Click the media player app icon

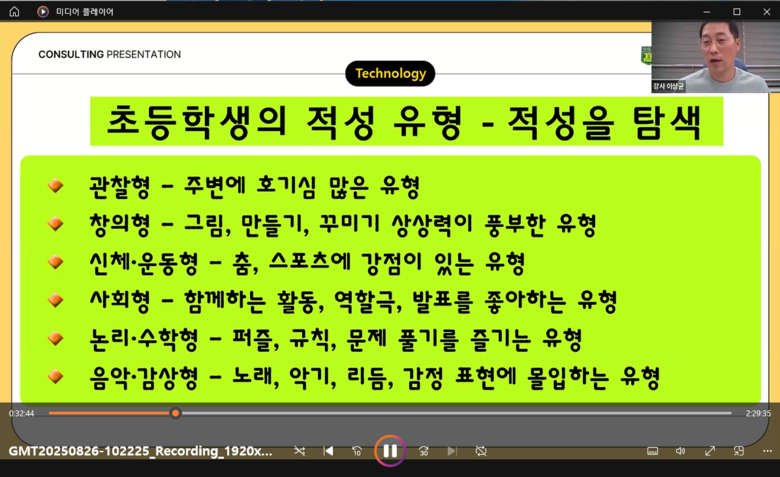tap(43, 12)
